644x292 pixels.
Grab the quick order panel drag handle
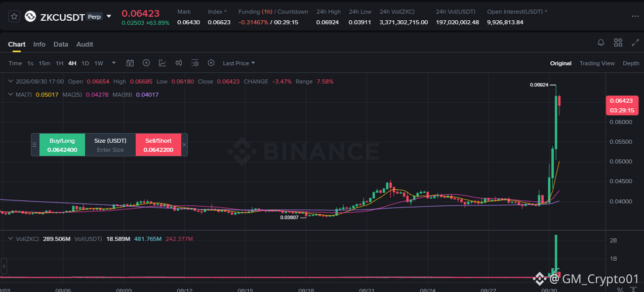pos(35,145)
